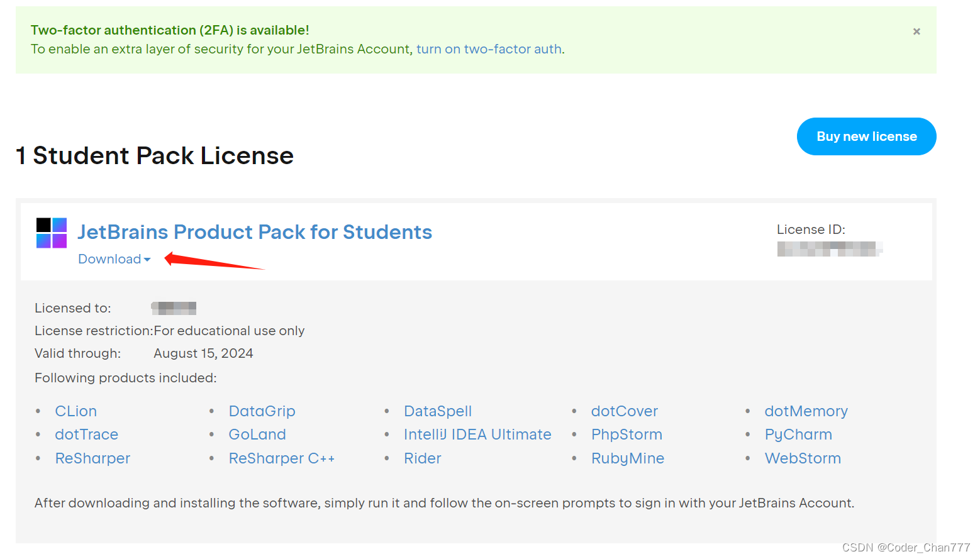Open the dotCover product link
This screenshot has width=980, height=559.
point(625,411)
